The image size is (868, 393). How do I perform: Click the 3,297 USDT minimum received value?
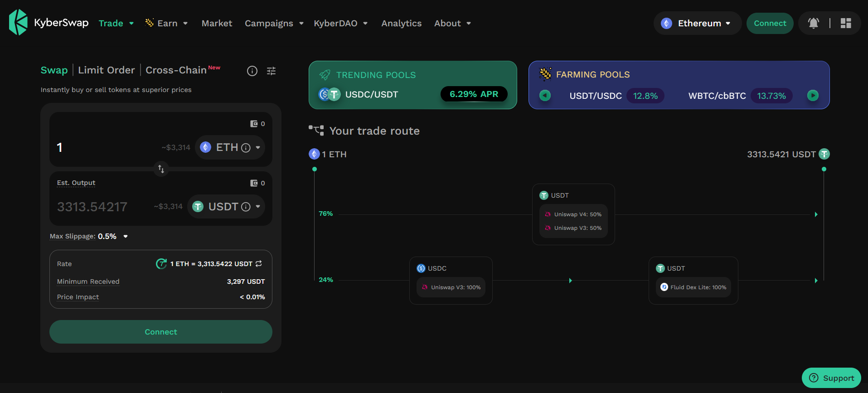coord(246,281)
